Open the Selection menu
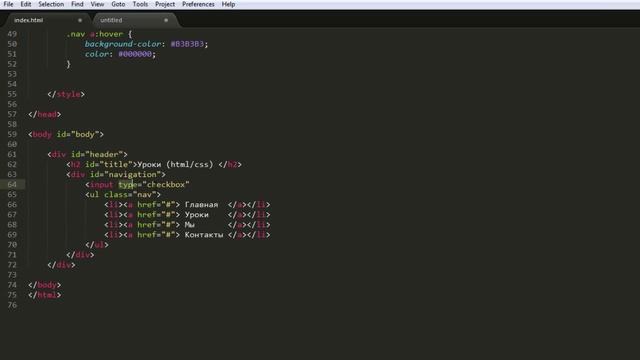Screen dimensions: 640x360 point(51,4)
